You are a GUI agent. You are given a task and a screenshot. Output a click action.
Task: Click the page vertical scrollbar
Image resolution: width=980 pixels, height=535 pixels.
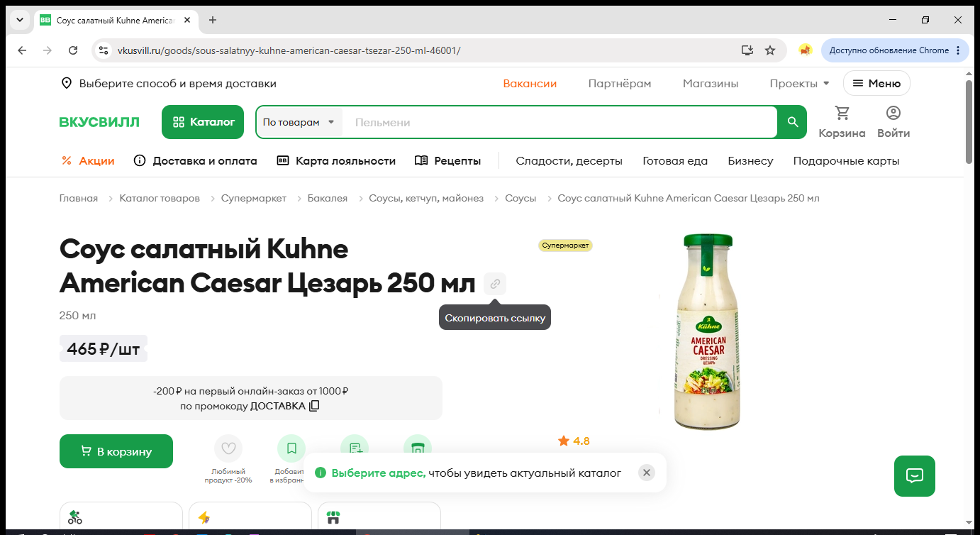[969, 122]
